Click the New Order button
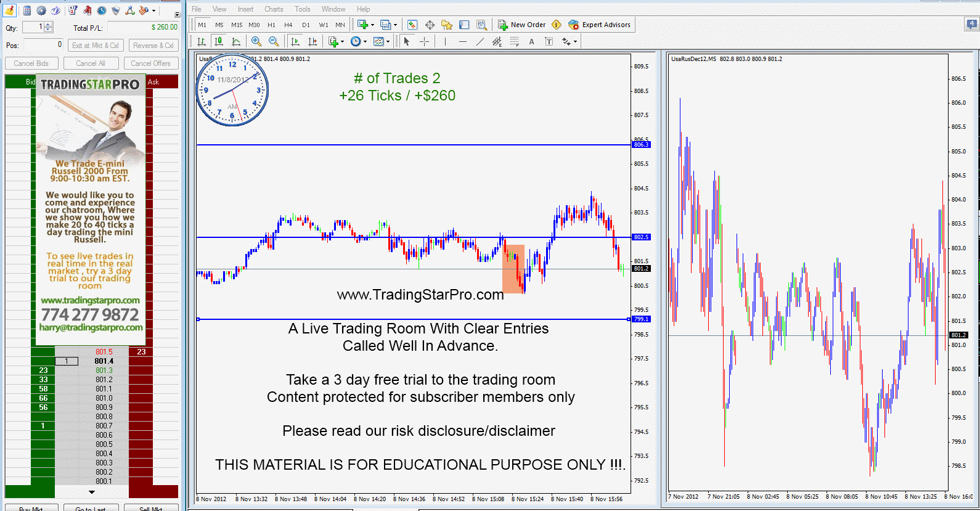The image size is (980, 511). 521,25
